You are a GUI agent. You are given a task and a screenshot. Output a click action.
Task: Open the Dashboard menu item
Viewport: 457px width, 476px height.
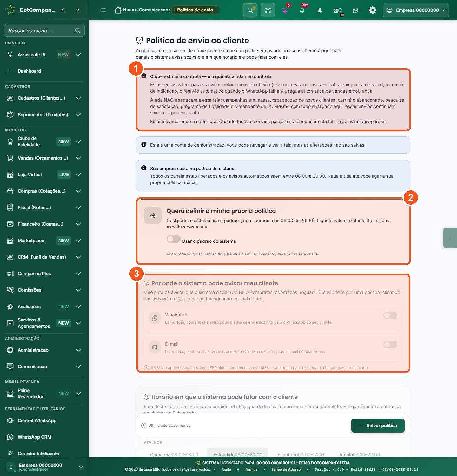coord(44,71)
